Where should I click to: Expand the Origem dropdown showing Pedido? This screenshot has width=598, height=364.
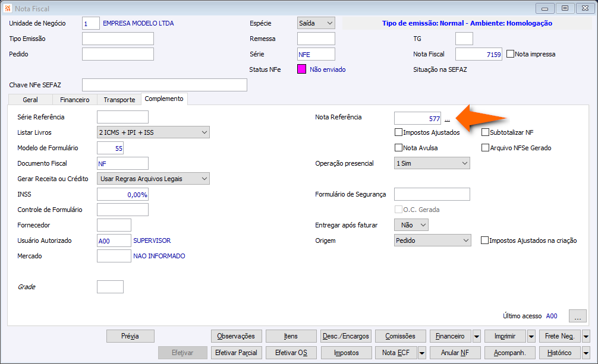click(433, 240)
